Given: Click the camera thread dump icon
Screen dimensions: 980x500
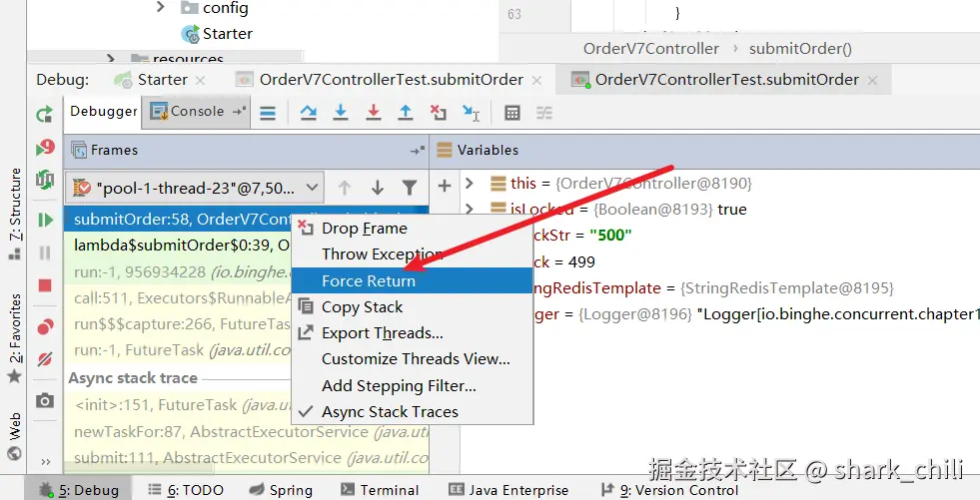Looking at the screenshot, I should (45, 401).
